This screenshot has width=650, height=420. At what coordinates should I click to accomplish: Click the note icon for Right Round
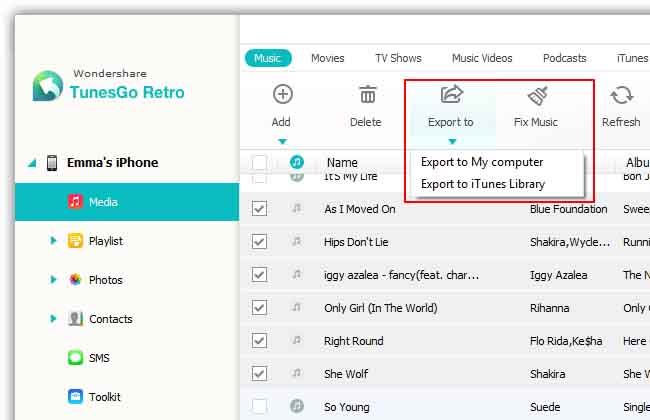pos(296,340)
